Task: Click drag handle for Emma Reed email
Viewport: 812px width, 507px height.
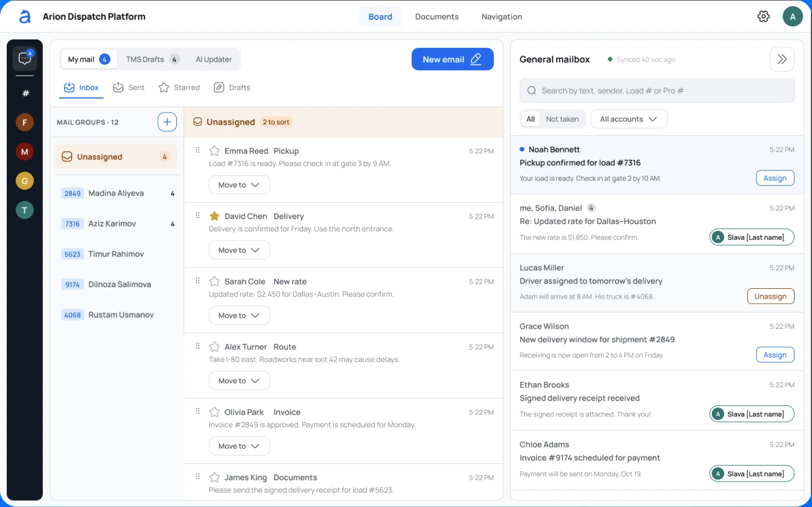Action: [x=198, y=150]
